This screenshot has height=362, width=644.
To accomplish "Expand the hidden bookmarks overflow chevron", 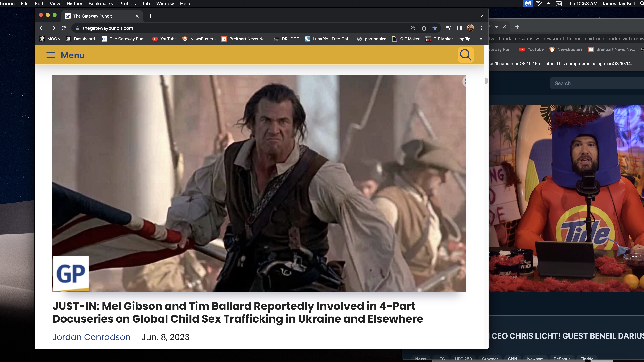I will pos(481,39).
